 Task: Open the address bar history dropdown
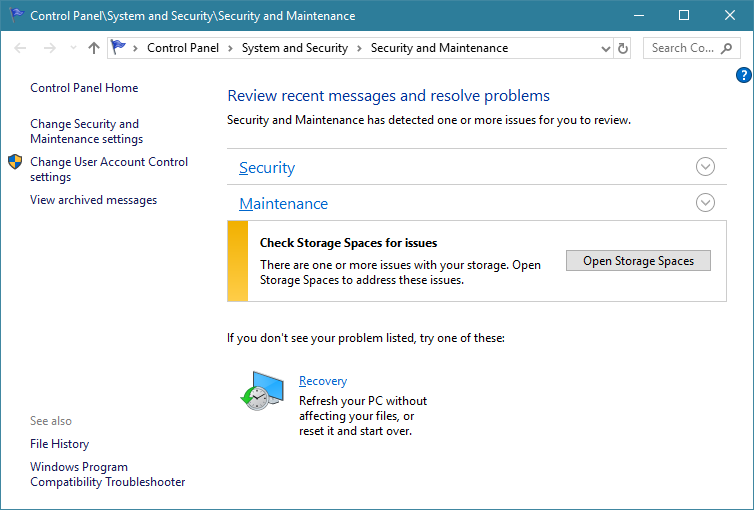(606, 48)
